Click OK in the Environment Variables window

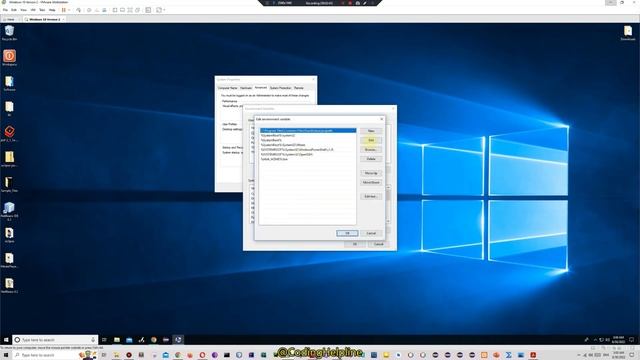pyautogui.click(x=355, y=244)
